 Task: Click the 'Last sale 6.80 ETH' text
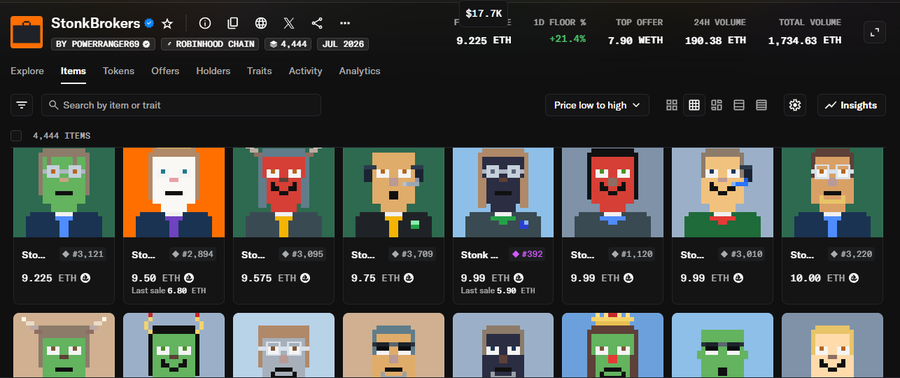pos(169,291)
